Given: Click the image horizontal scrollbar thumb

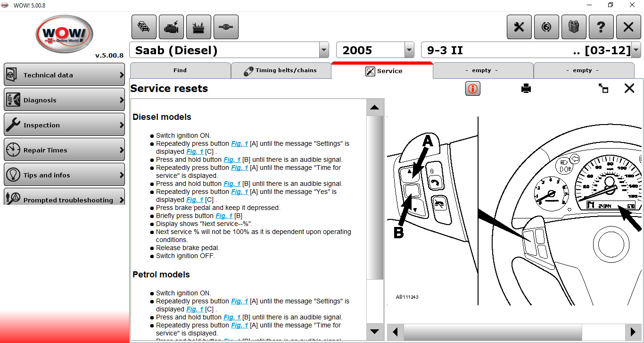Looking at the screenshot, I should tap(493, 332).
